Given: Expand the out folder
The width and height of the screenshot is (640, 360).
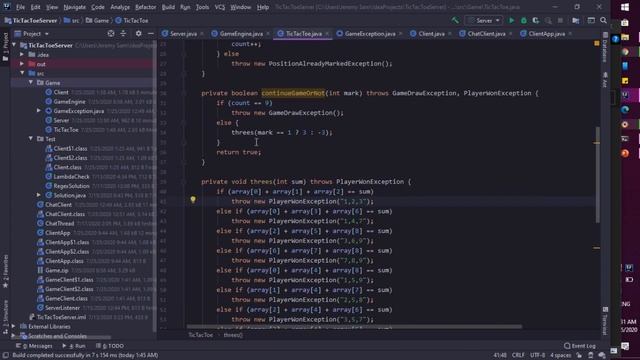Looking at the screenshot, I should tap(22, 64).
